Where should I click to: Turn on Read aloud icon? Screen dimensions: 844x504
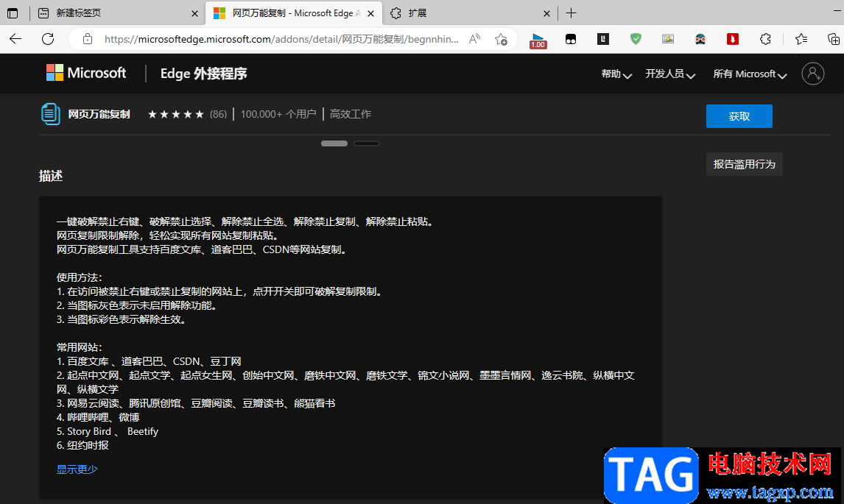coord(474,39)
